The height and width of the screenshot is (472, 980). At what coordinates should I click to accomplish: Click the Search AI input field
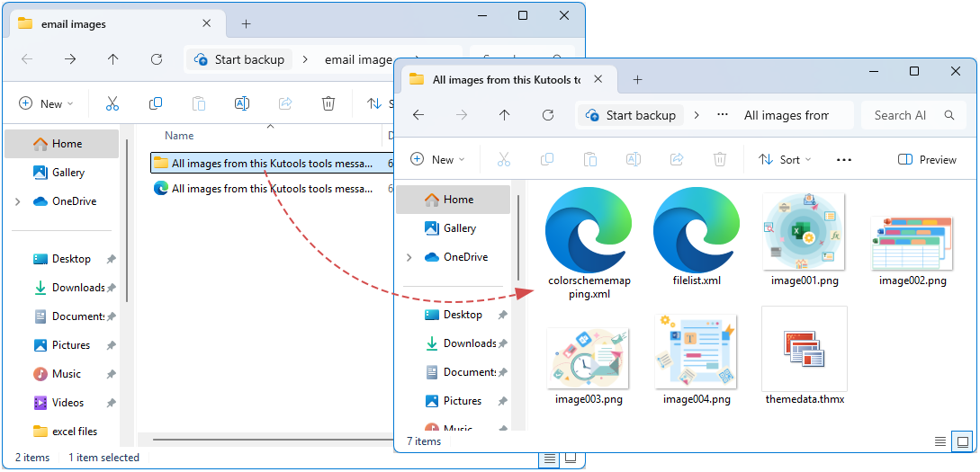[904, 115]
